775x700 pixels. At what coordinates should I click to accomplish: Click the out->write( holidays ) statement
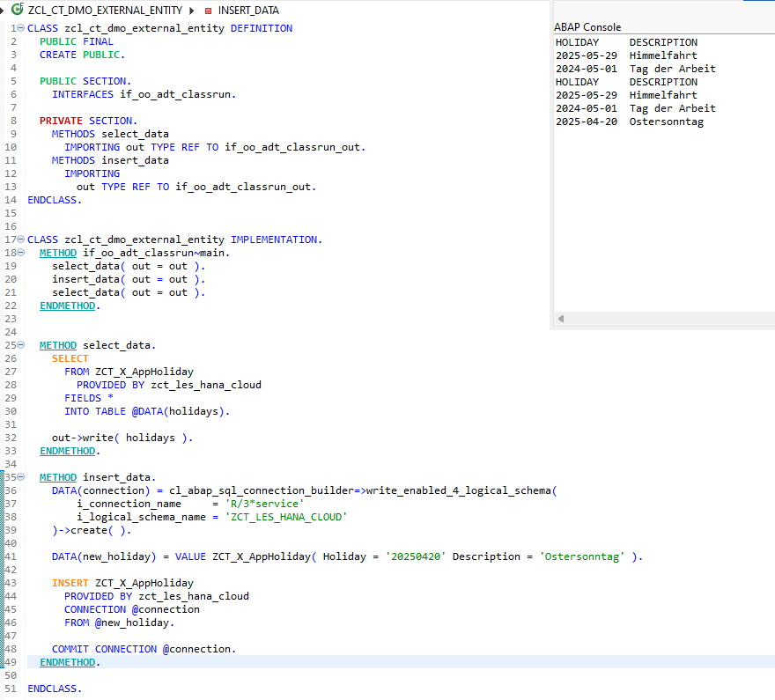coord(122,438)
